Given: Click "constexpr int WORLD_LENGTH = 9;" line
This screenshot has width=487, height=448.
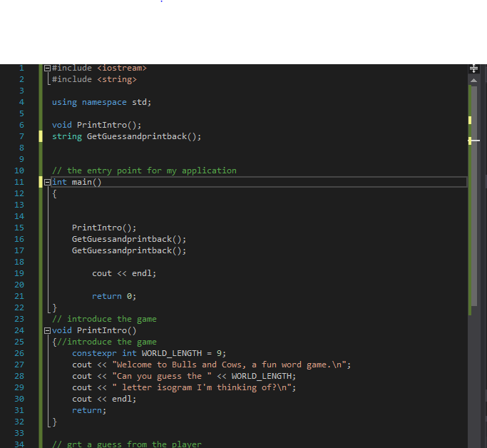Looking at the screenshot, I should coord(149,353).
